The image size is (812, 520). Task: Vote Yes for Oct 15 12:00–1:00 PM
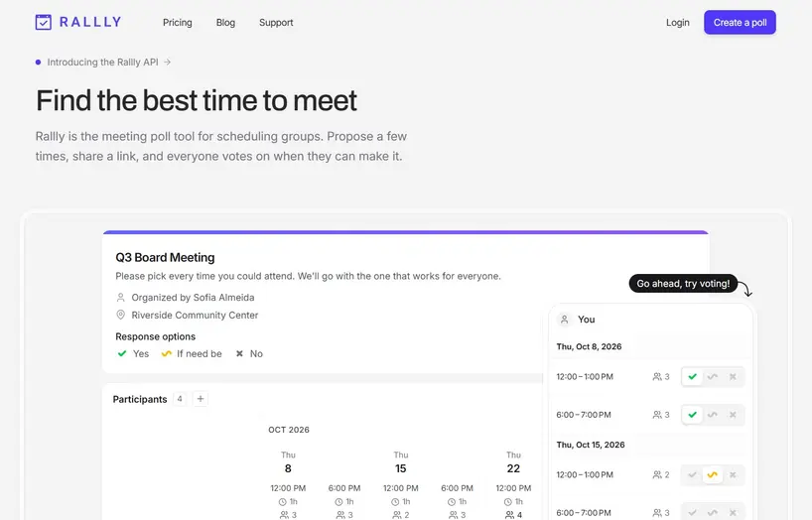tap(692, 475)
